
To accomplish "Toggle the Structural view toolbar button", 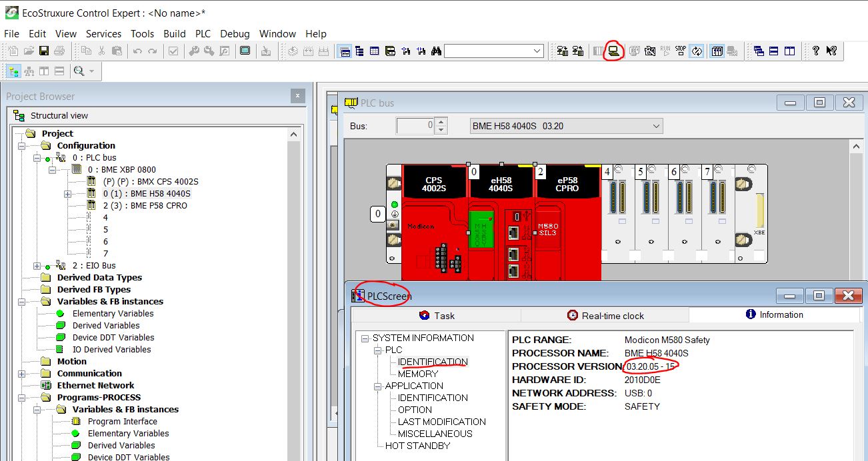I will 14,71.
